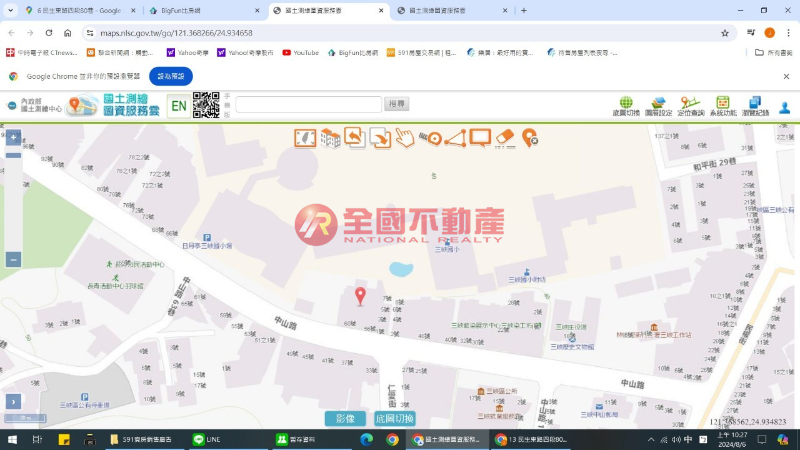Select the area measurement polygon tool

coord(455,137)
